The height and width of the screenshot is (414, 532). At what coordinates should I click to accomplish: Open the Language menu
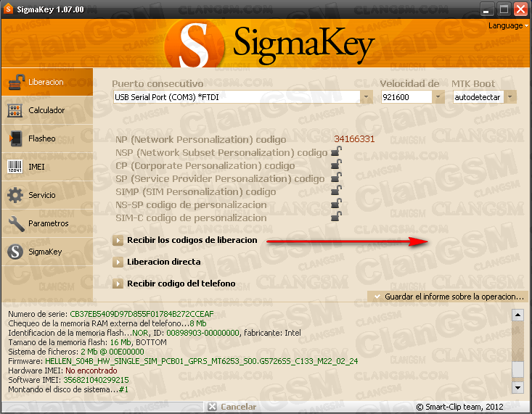pyautogui.click(x=508, y=26)
